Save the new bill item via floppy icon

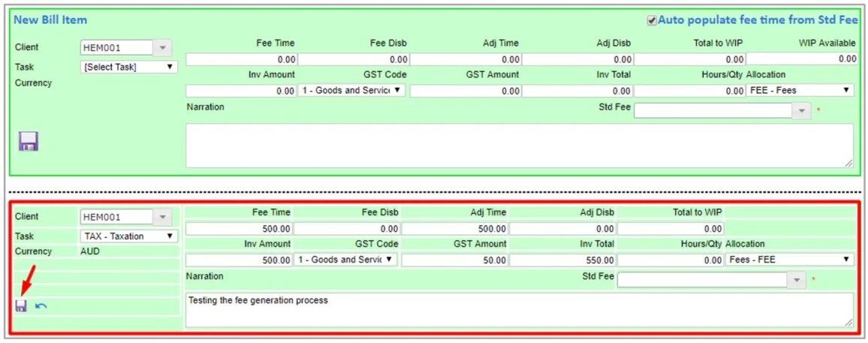point(29,142)
